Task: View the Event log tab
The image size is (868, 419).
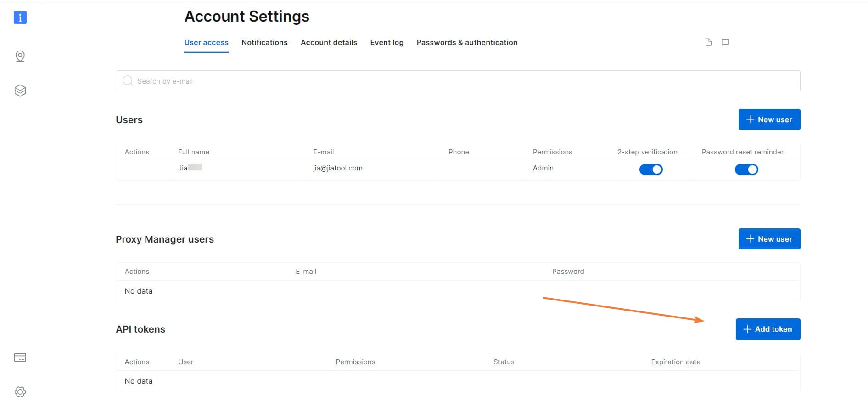Action: [387, 42]
